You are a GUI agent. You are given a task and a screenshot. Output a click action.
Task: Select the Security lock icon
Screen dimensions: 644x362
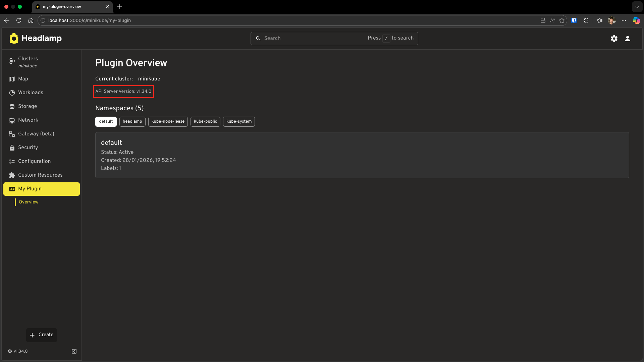12,147
